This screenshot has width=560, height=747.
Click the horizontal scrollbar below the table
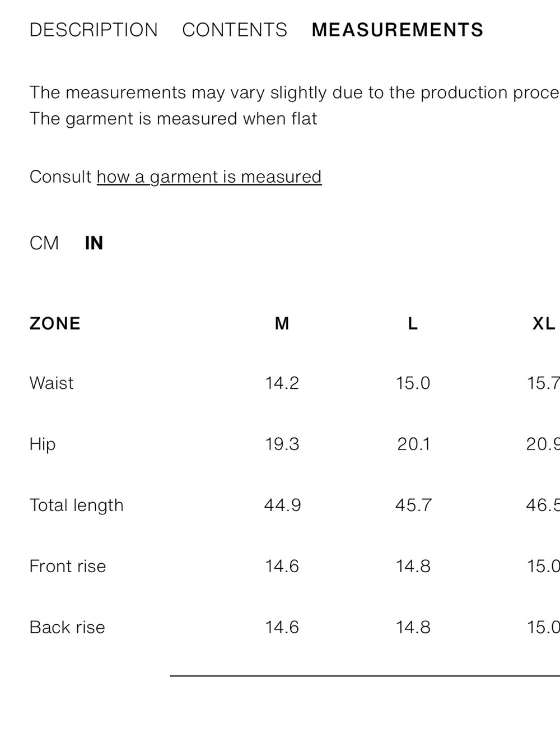[365, 676]
